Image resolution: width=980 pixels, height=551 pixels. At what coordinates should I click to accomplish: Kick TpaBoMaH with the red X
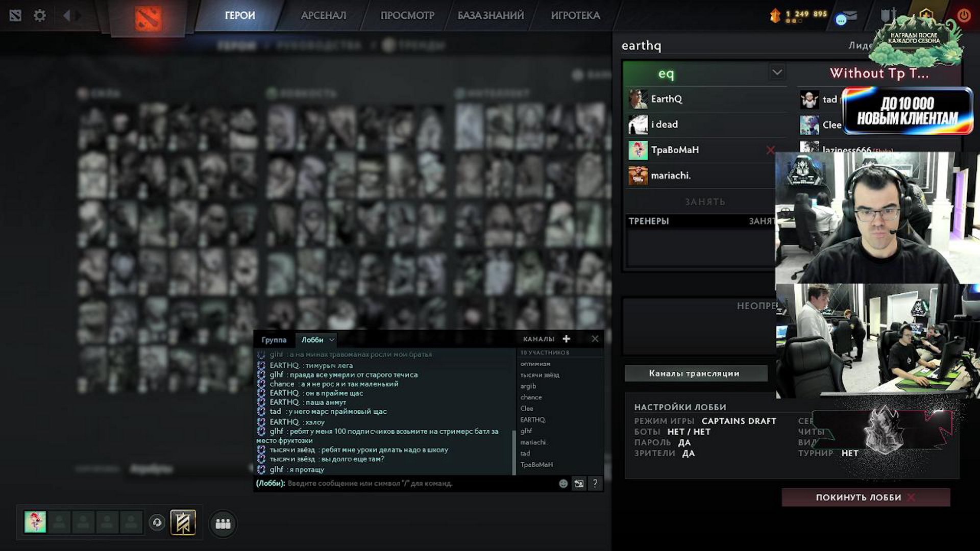(x=770, y=150)
